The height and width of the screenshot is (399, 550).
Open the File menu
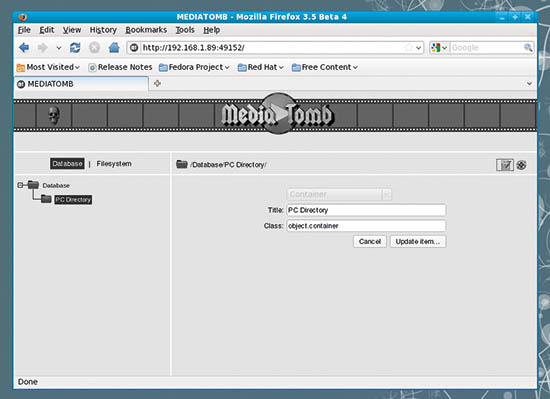[24, 30]
